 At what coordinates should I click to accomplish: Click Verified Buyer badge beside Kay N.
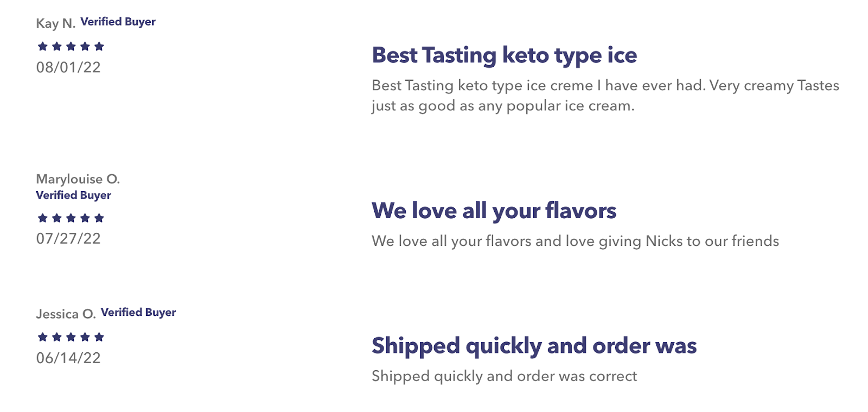pos(118,22)
